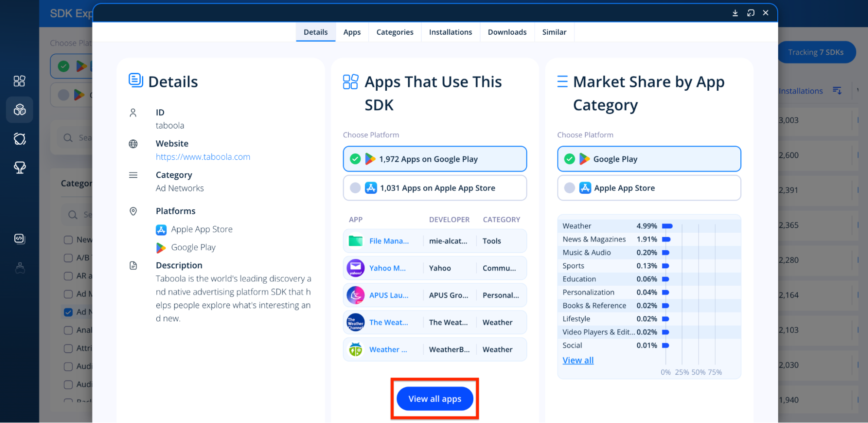
Task: Click the Personal... category cell
Action: 501,295
